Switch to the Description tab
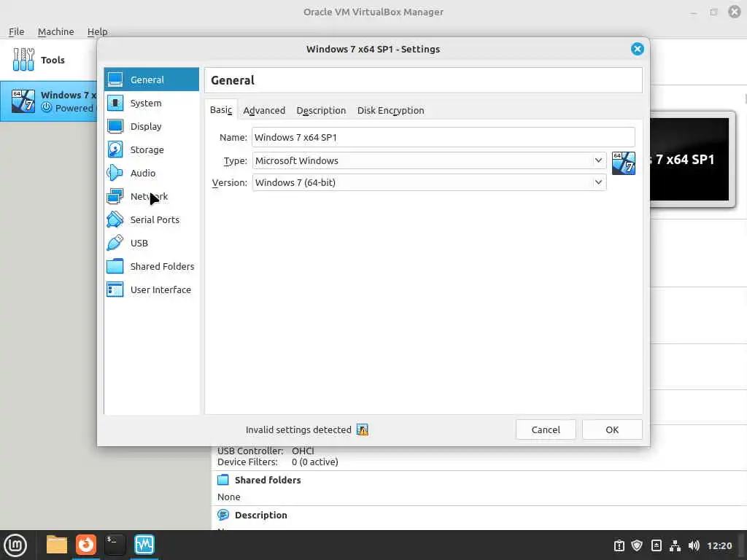Viewport: 747px width, 560px height. pos(321,111)
